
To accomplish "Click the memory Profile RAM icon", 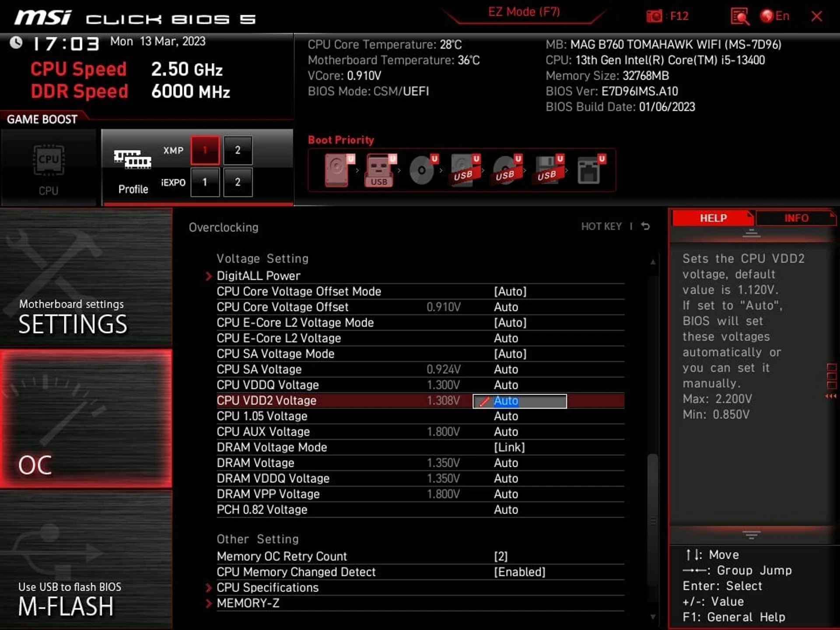I will coord(133,159).
